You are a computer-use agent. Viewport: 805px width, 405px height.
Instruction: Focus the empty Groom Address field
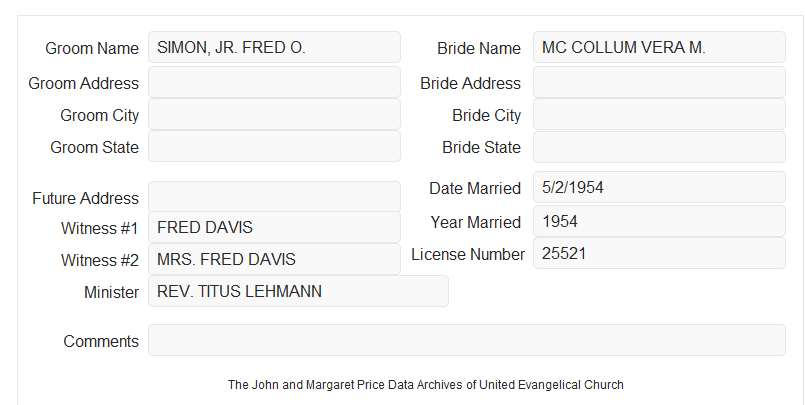tap(274, 82)
